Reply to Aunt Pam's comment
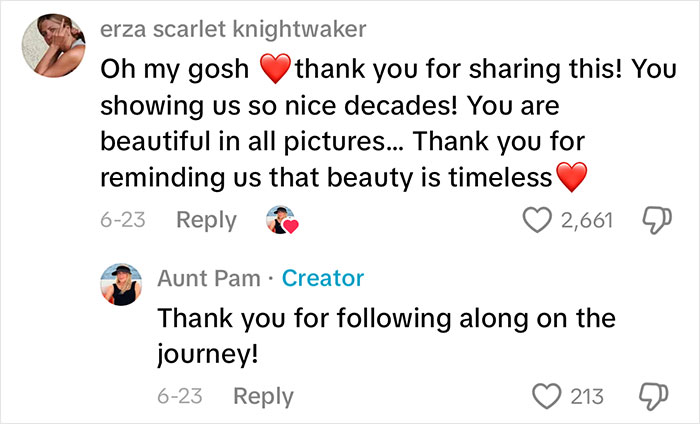The width and height of the screenshot is (700, 424). [263, 396]
